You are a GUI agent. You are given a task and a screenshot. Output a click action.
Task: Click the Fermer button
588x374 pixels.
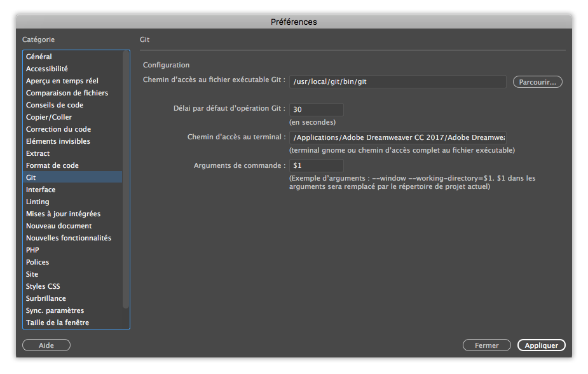click(486, 345)
